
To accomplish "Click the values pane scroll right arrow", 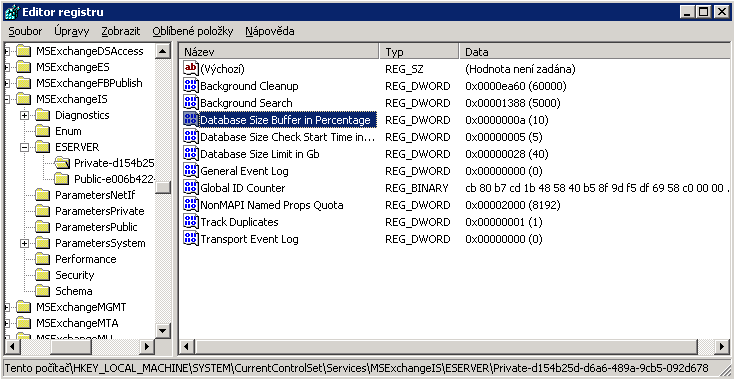I will point(721,347).
